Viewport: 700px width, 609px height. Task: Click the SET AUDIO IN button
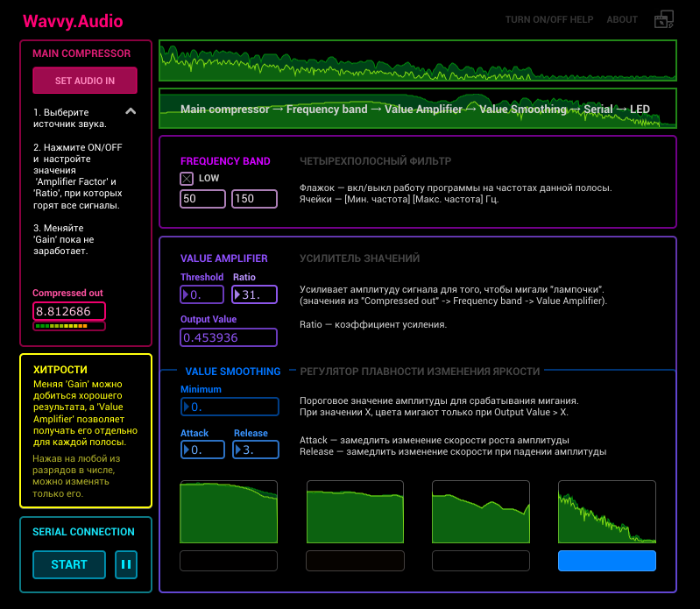(85, 81)
